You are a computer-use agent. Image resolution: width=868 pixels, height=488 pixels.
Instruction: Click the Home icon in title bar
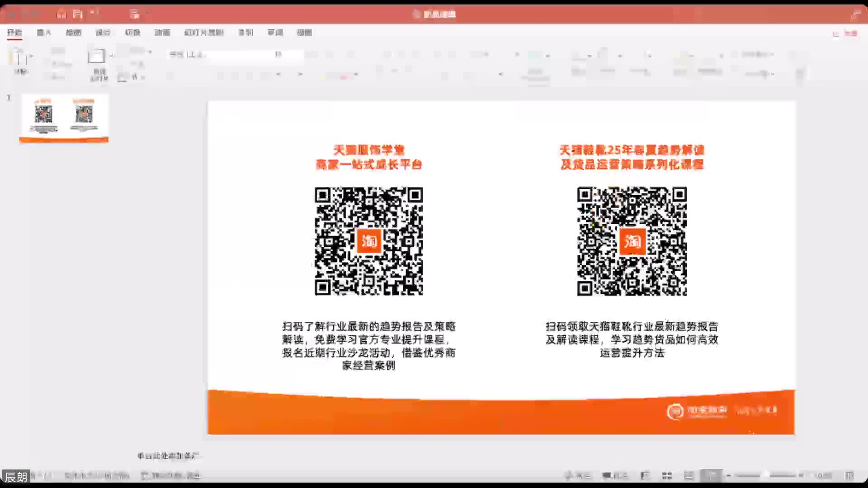pyautogui.click(x=61, y=14)
